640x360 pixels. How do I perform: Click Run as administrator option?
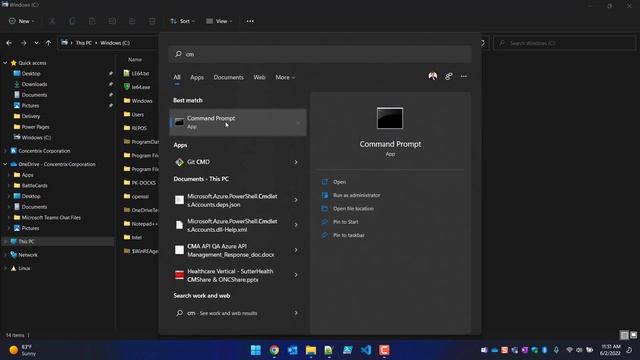[x=356, y=195]
